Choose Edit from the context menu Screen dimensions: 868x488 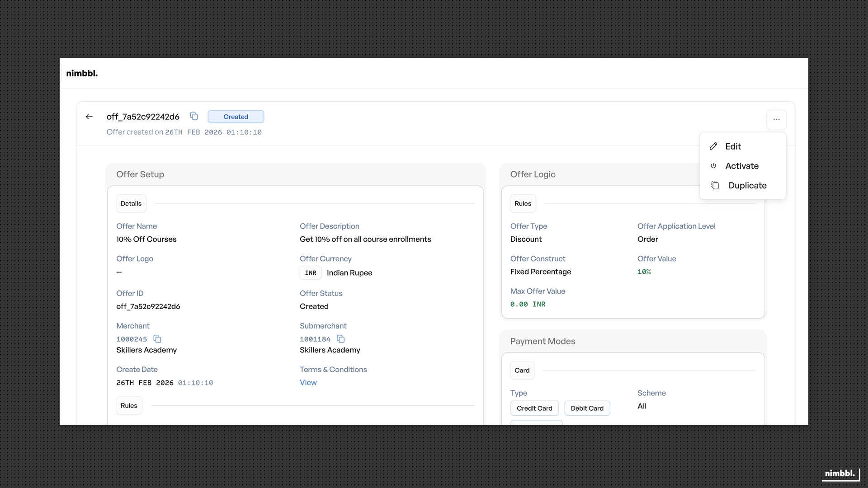coord(733,146)
